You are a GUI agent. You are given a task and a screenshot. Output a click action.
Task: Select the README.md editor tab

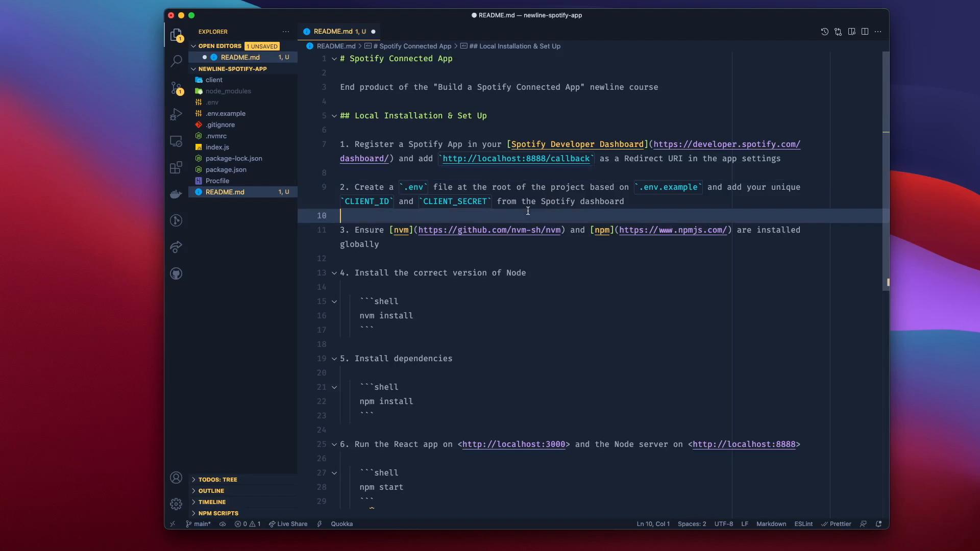point(339,32)
